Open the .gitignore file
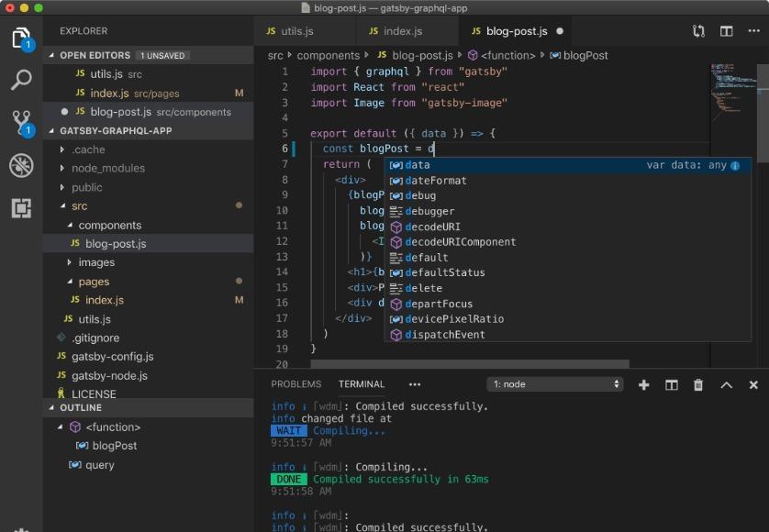 pyautogui.click(x=148, y=338)
